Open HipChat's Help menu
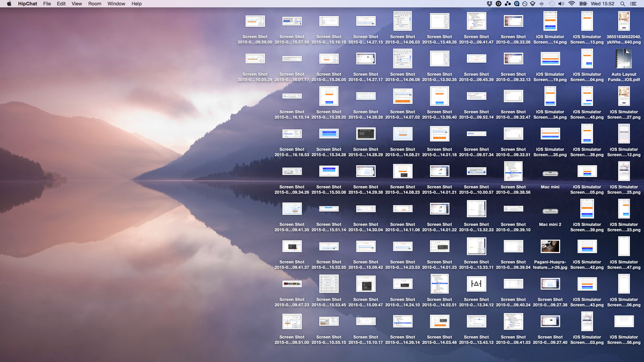 tap(136, 4)
